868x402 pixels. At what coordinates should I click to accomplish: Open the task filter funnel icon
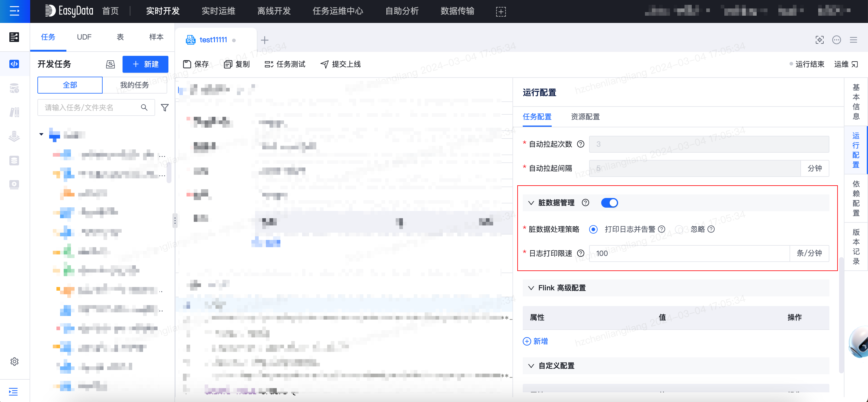pyautogui.click(x=164, y=107)
